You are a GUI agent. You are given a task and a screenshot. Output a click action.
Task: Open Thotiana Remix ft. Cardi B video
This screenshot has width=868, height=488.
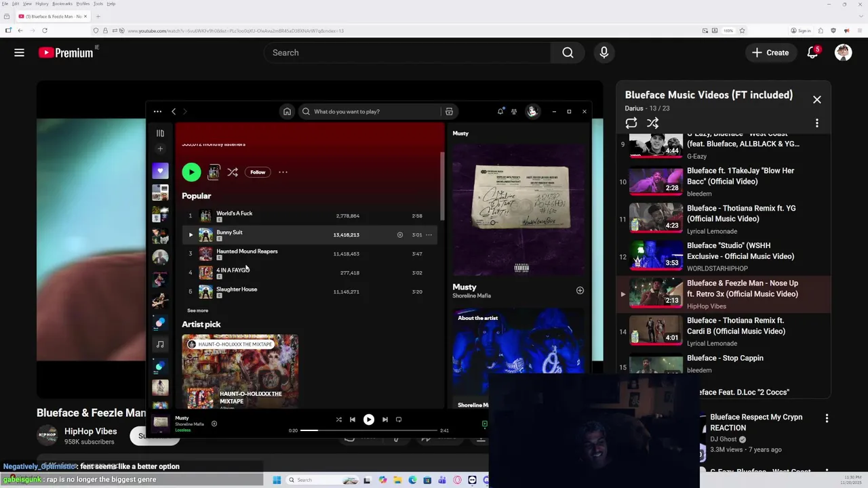click(x=723, y=331)
